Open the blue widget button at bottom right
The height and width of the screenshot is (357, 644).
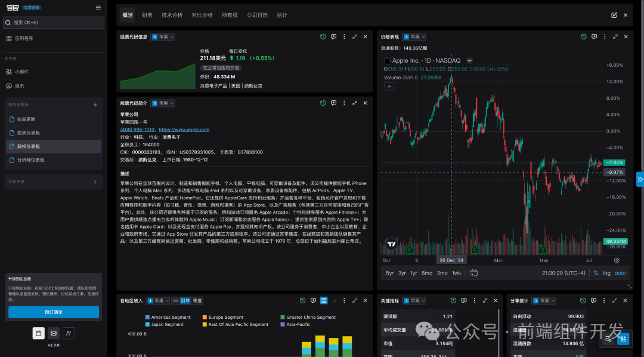point(623,338)
